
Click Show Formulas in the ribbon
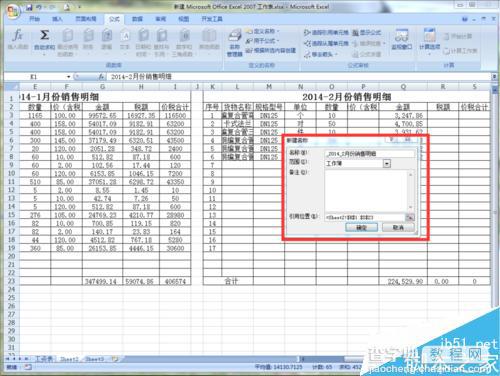click(367, 33)
